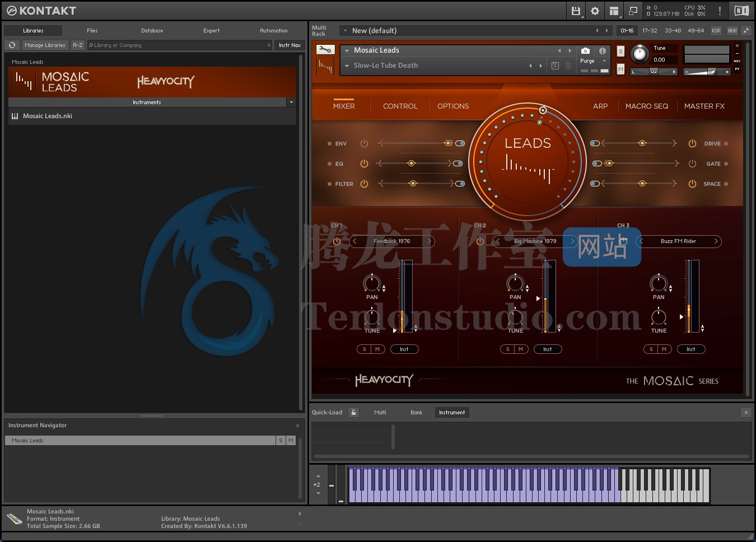This screenshot has height=542, width=756.
Task: Open the wrench edit-instrument icon
Action: 325,49
